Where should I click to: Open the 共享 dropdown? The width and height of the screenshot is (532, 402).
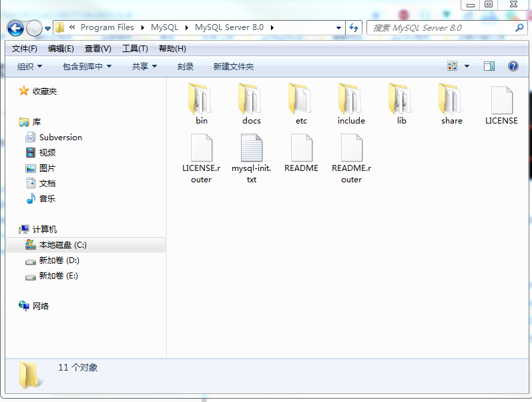coord(144,67)
